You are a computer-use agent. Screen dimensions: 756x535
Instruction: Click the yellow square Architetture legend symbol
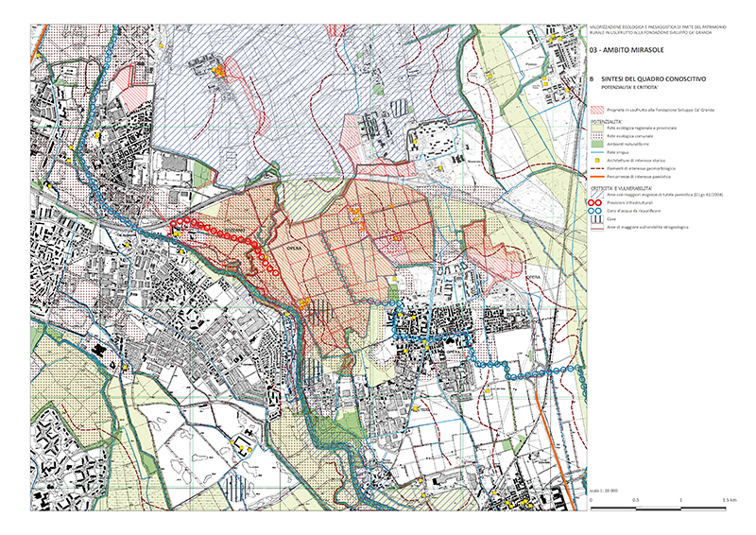click(597, 163)
